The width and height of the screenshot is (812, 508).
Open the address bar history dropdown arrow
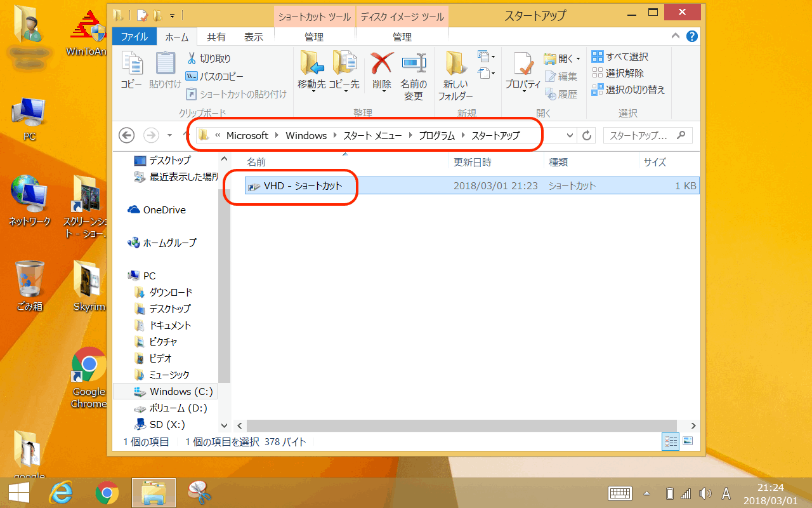coord(570,135)
